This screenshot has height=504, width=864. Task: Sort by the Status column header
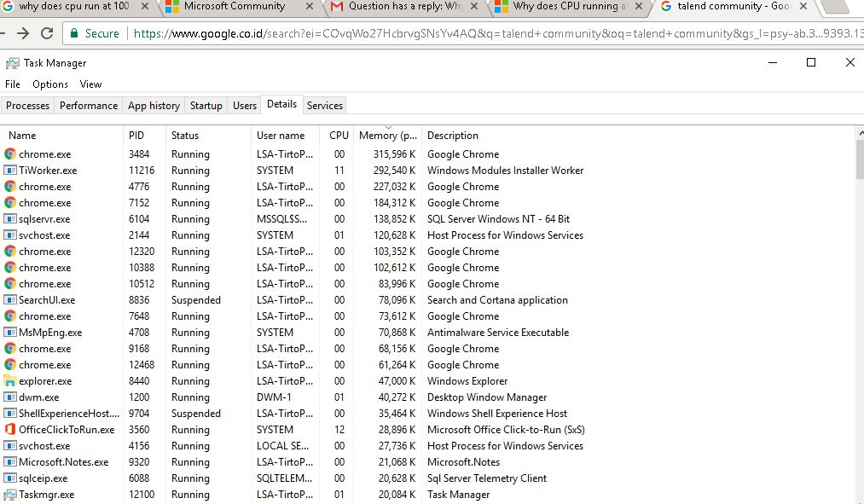click(x=208, y=136)
